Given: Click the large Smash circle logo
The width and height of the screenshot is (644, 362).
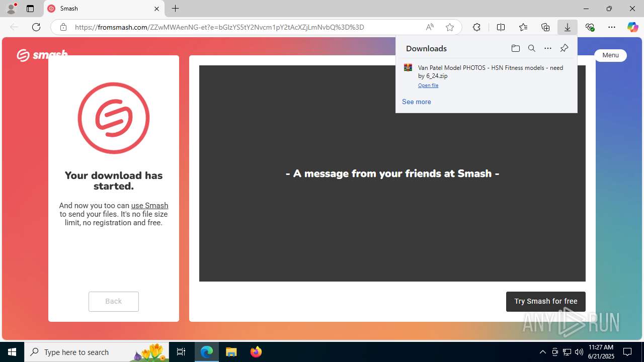Looking at the screenshot, I should (x=114, y=118).
